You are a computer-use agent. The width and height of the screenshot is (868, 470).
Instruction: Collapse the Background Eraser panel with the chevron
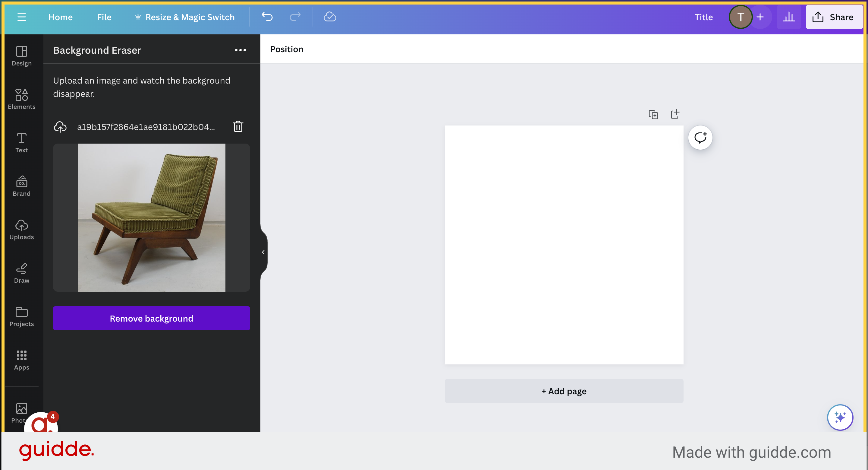click(263, 252)
